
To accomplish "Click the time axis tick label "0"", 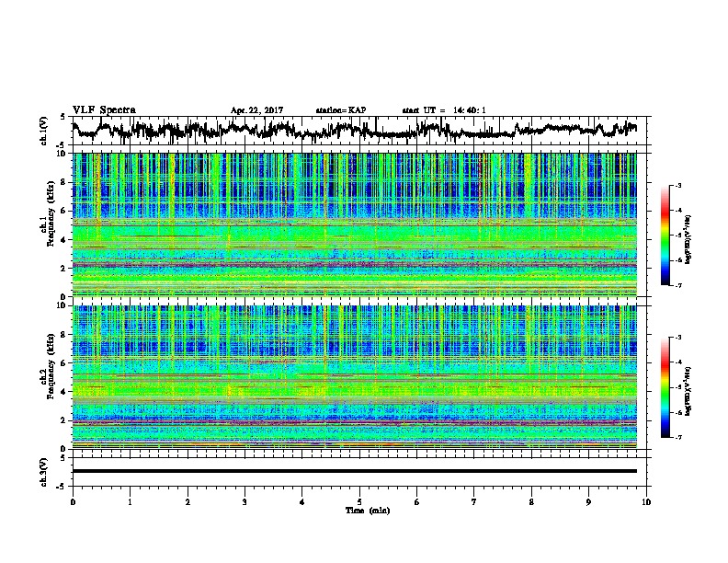I will click(73, 502).
